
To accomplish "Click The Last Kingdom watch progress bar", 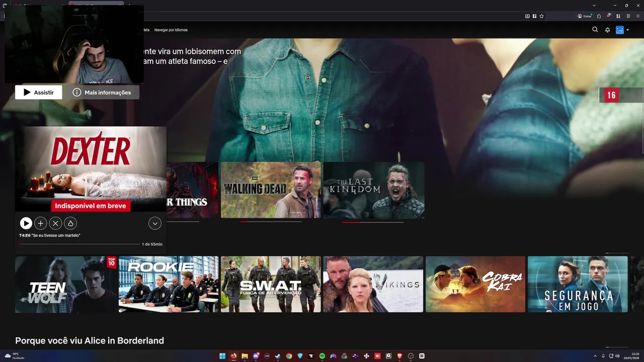I will coord(373,222).
